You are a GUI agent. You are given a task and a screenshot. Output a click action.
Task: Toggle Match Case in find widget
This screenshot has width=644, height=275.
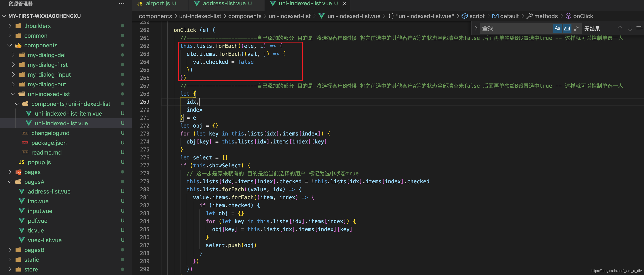click(557, 28)
